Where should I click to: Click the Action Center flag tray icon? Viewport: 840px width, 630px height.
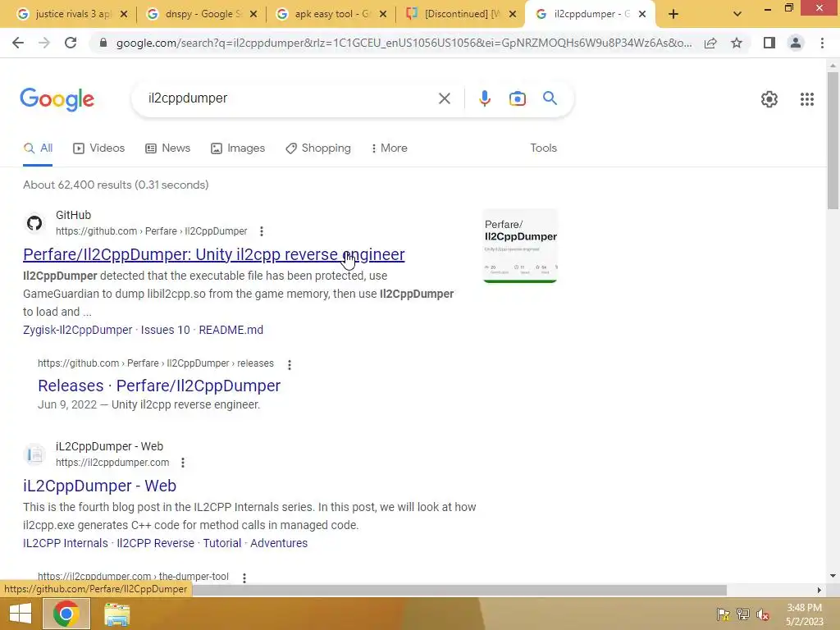pos(724,614)
